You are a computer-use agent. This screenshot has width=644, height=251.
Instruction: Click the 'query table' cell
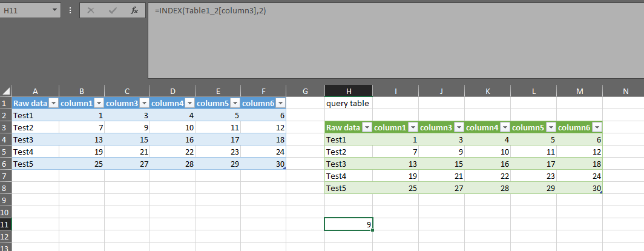point(349,103)
